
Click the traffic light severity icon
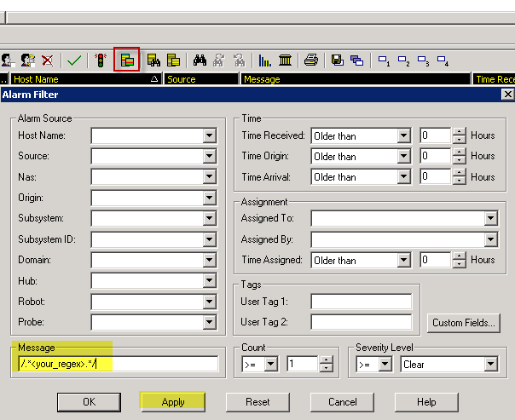click(101, 60)
